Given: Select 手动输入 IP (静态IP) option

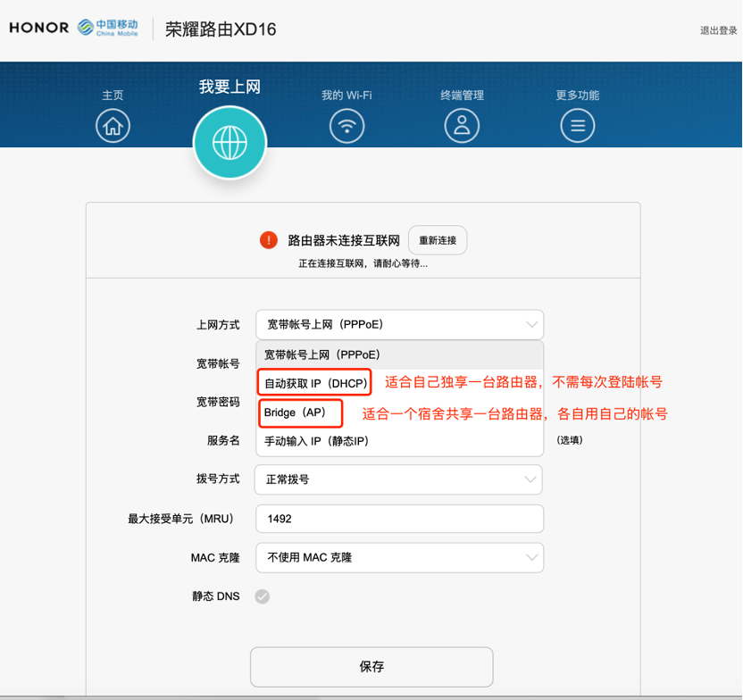Looking at the screenshot, I should [399, 441].
